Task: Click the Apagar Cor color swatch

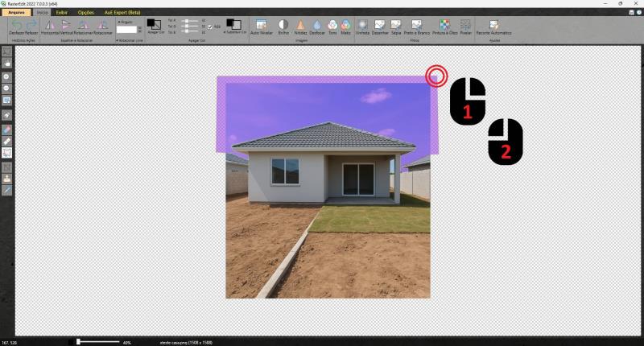Action: coord(152,25)
